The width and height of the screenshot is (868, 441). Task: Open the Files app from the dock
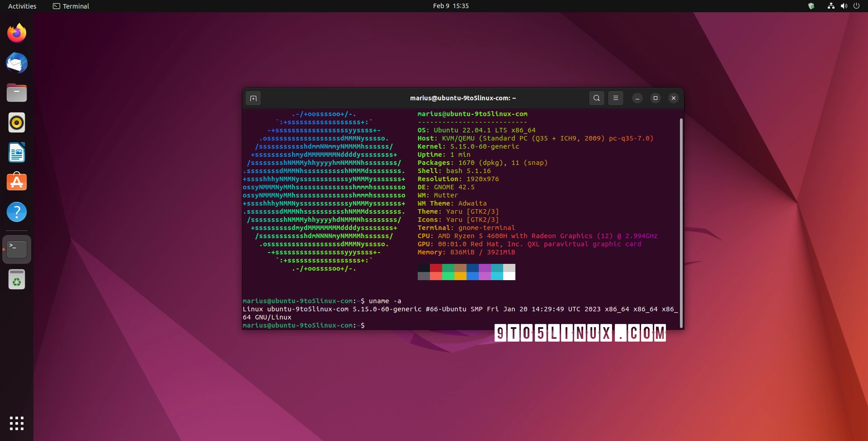coord(17,93)
